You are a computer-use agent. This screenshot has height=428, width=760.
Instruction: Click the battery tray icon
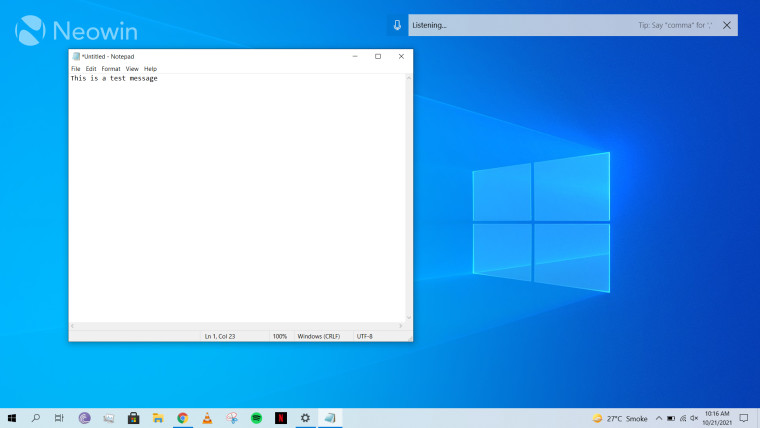(671, 418)
